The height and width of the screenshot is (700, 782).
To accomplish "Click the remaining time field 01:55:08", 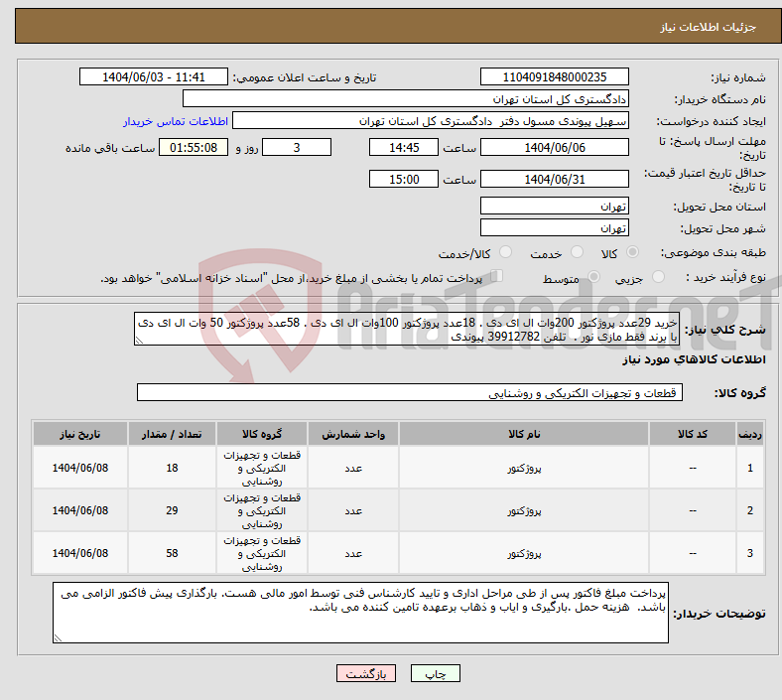I will tap(194, 147).
